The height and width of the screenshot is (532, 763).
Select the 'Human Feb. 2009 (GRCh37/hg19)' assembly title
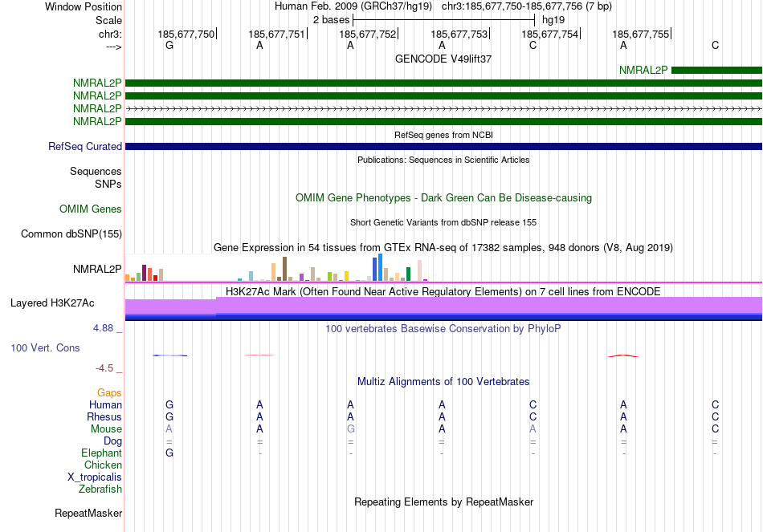(x=353, y=6)
